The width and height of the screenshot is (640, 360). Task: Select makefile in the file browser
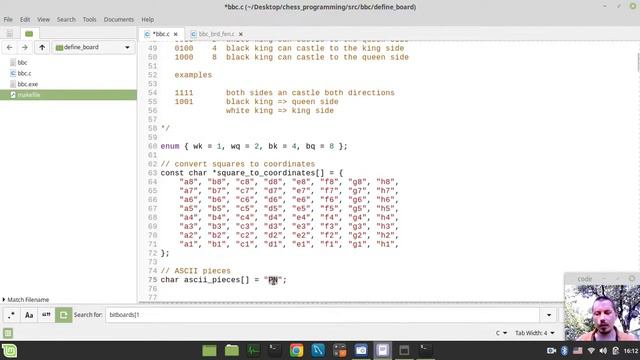click(69, 95)
